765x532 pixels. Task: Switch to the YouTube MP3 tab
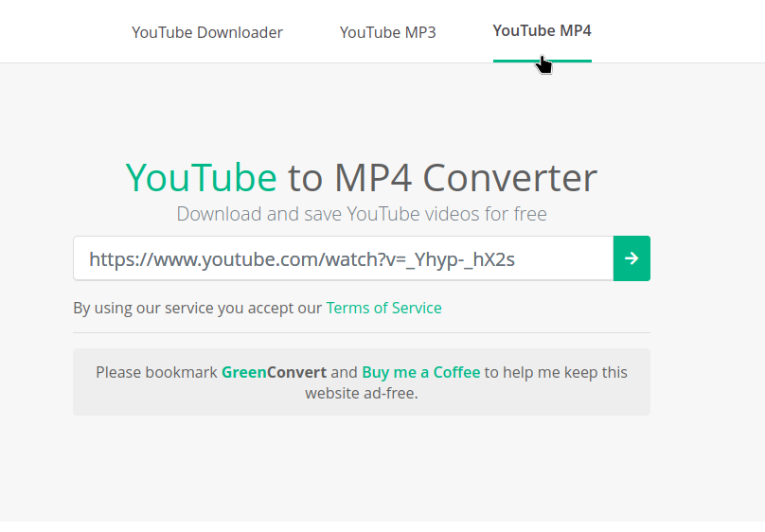387,32
